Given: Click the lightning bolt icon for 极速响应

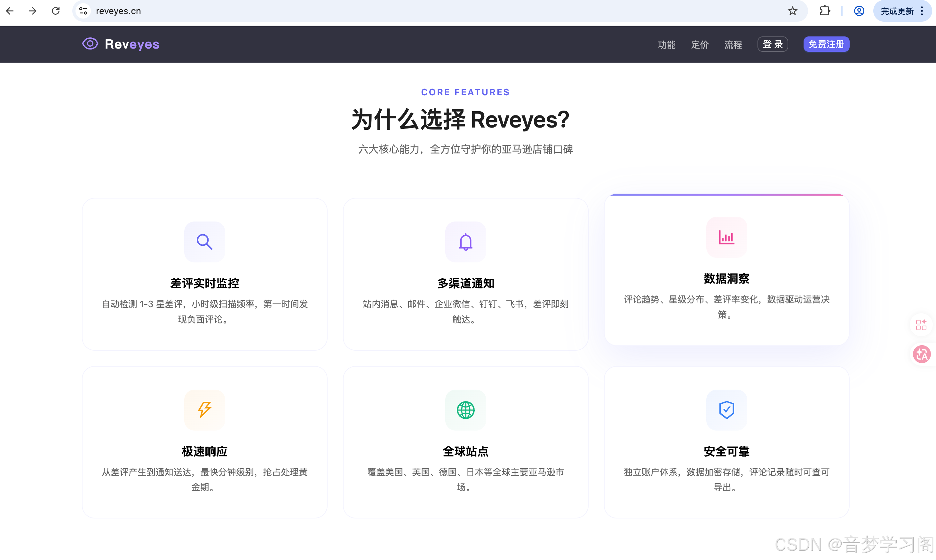Looking at the screenshot, I should 205,409.
